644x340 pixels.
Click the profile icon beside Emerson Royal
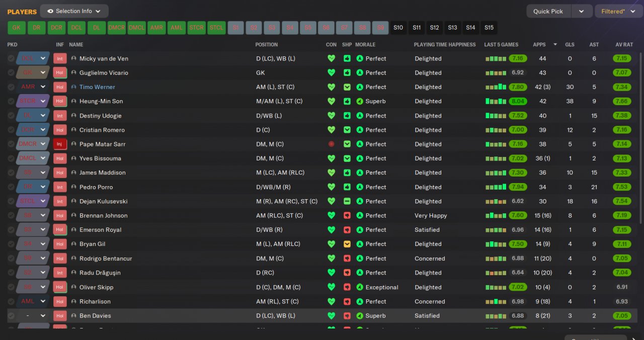(73, 230)
